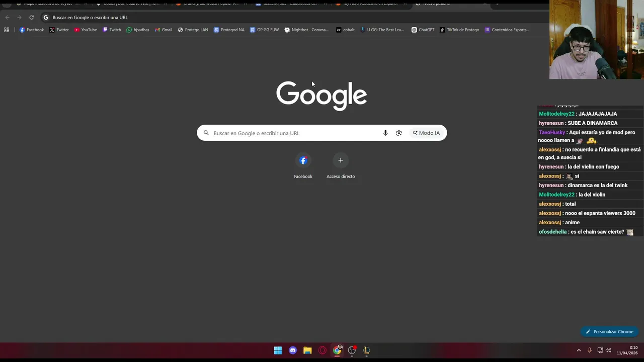Image resolution: width=644 pixels, height=362 pixels.
Task: Open File Explorer from the taskbar
Action: tap(307, 350)
